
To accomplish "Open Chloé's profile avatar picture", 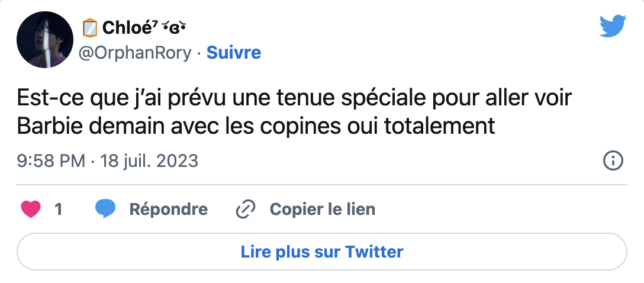I will coord(44,40).
